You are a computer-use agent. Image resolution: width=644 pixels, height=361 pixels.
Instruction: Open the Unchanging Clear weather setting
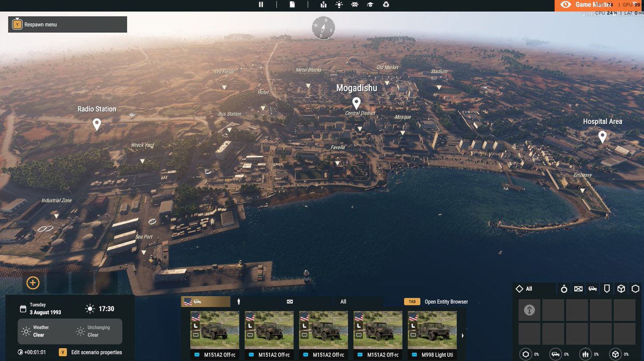click(92, 331)
